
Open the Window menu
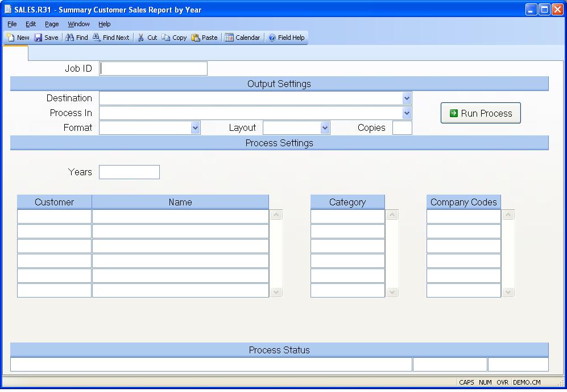(x=78, y=24)
